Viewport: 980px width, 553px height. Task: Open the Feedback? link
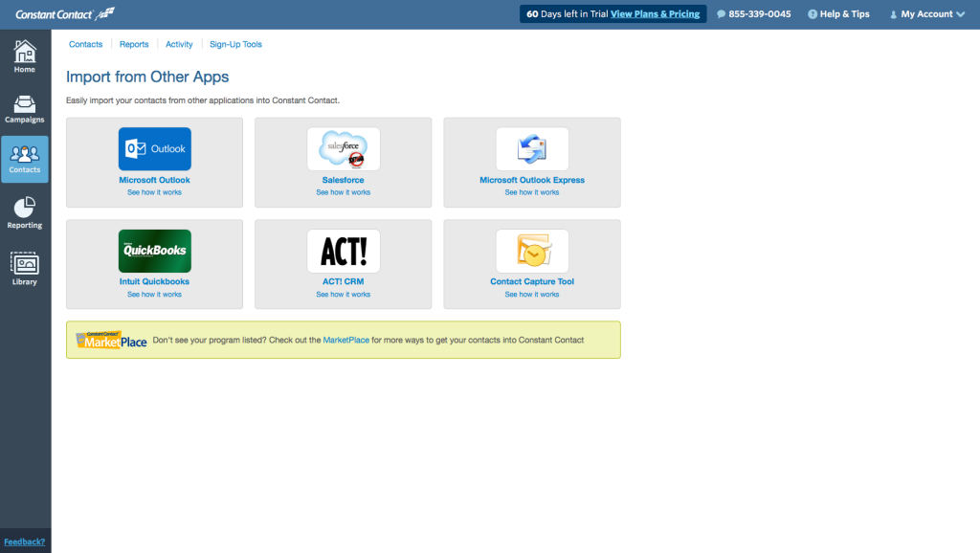point(24,542)
